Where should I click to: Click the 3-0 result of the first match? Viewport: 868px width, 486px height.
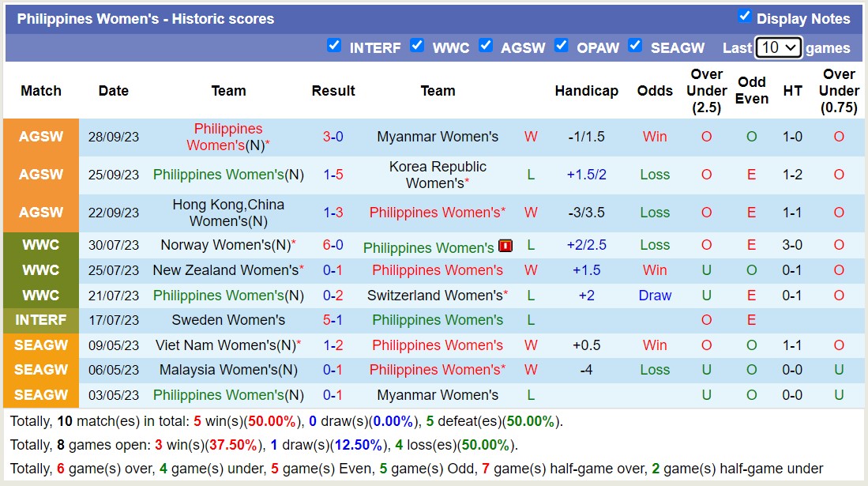(x=333, y=136)
